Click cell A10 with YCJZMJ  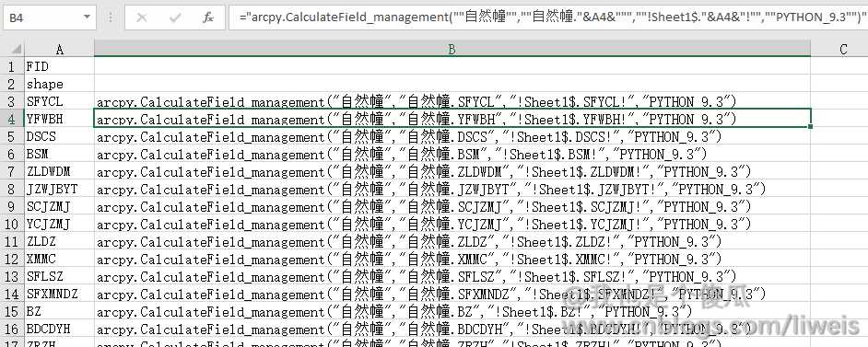tap(59, 224)
